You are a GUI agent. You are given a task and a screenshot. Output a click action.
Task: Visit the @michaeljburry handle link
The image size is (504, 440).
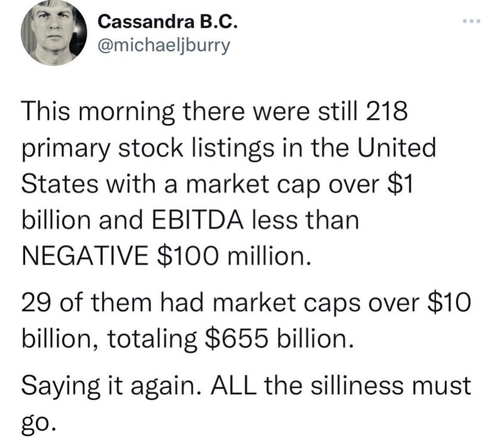coord(164,46)
